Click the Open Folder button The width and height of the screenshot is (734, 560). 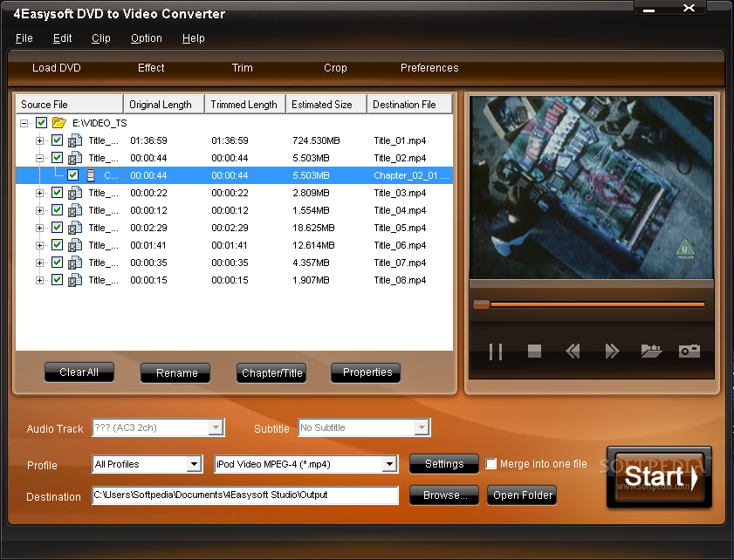(522, 495)
